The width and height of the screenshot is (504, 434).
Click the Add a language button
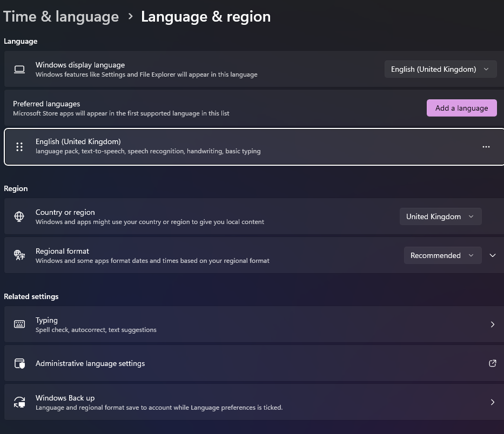(461, 108)
